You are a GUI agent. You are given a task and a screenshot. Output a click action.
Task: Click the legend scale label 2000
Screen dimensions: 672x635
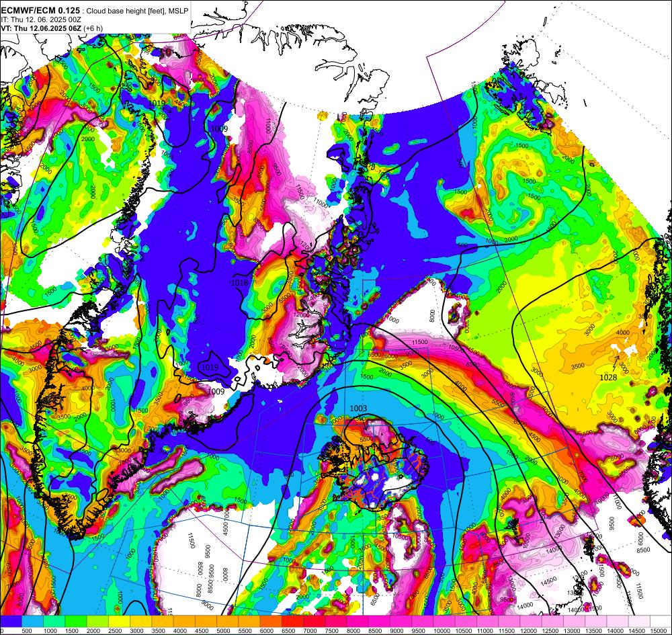pyautogui.click(x=93, y=630)
